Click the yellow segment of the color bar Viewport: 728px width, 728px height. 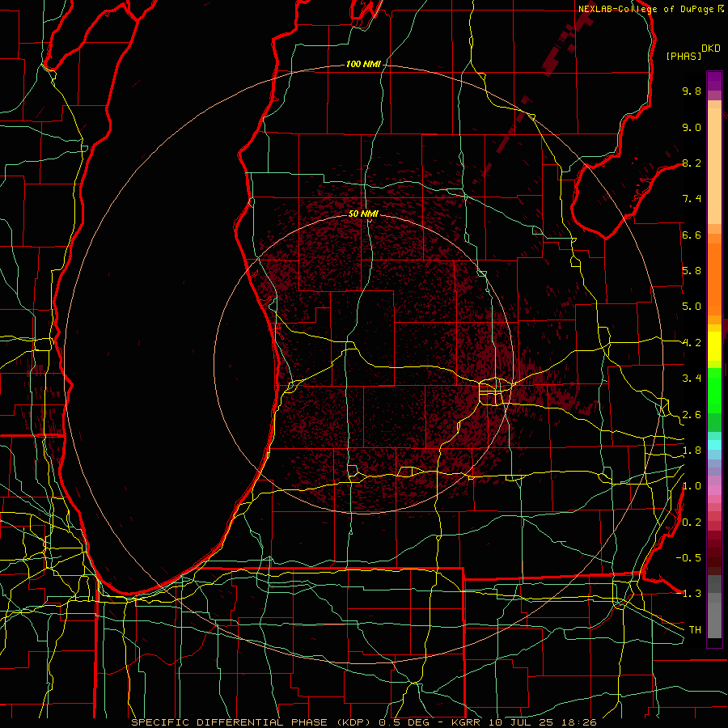[x=714, y=346]
